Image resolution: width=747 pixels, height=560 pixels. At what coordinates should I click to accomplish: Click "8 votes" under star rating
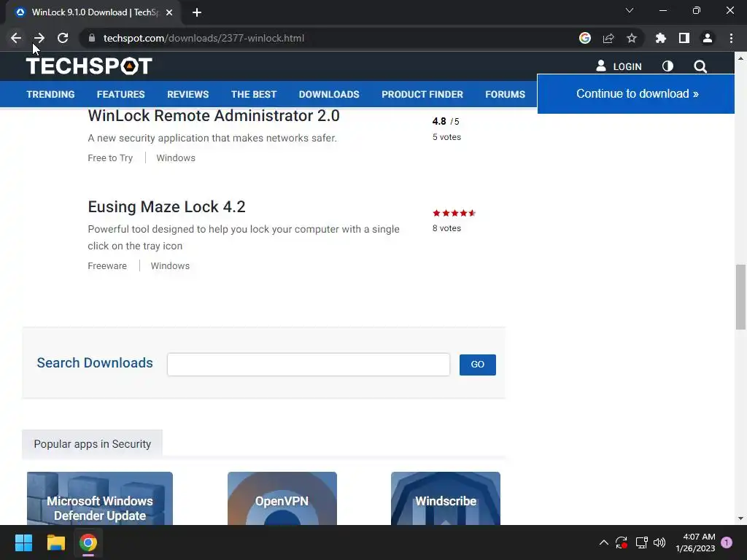coord(447,228)
